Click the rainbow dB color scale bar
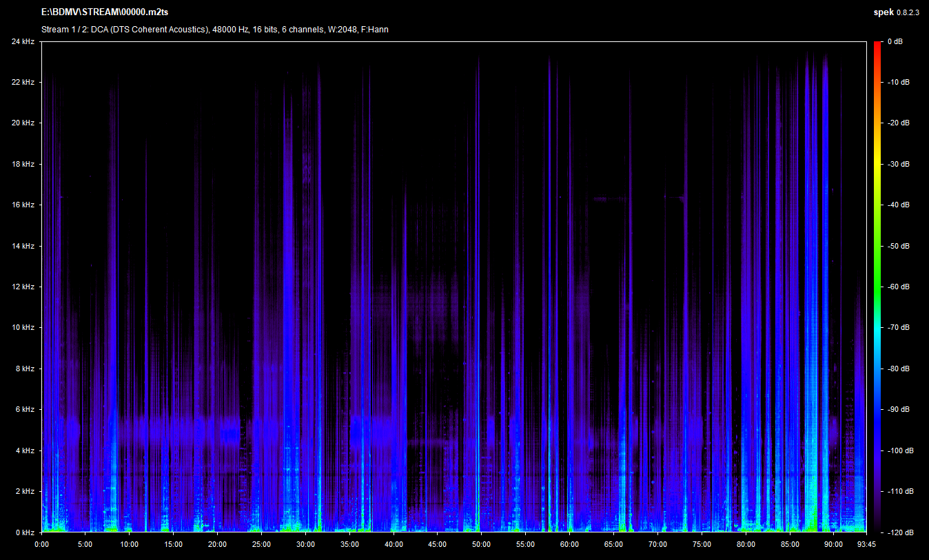This screenshot has height=560, width=929. 877,287
